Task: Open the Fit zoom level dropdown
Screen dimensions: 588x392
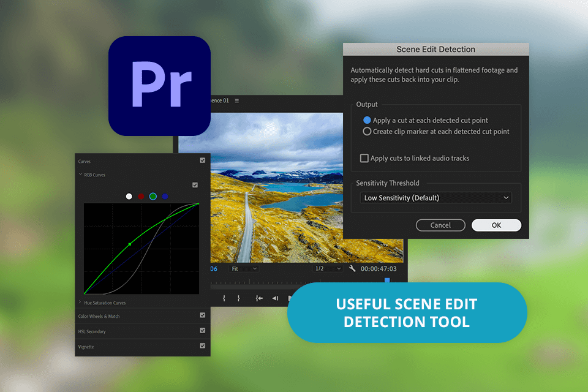Action: (244, 269)
